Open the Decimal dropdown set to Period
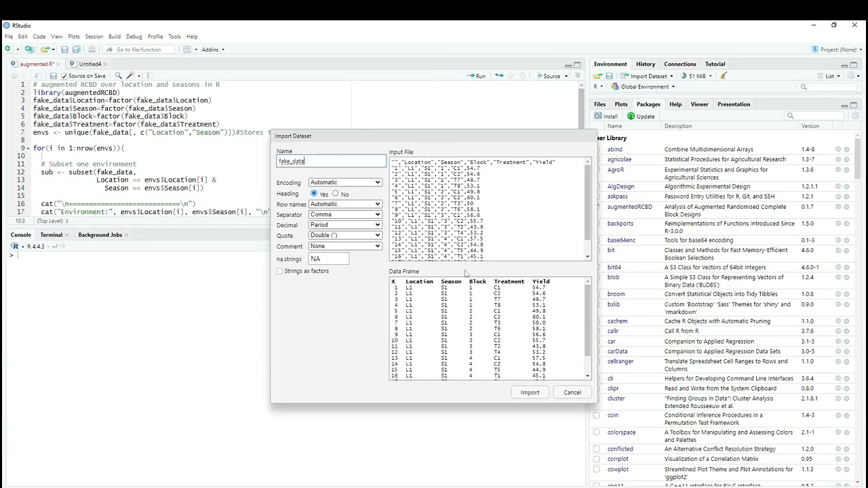 pyautogui.click(x=345, y=225)
